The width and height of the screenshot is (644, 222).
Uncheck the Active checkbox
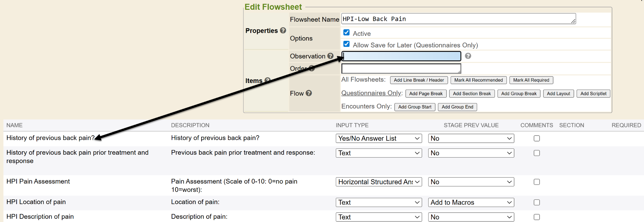347,33
